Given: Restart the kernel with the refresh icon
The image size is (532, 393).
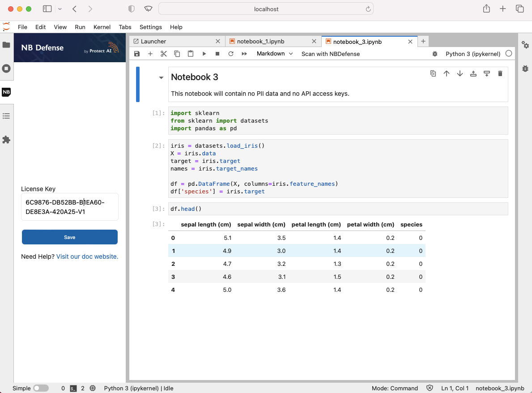Looking at the screenshot, I should point(231,54).
